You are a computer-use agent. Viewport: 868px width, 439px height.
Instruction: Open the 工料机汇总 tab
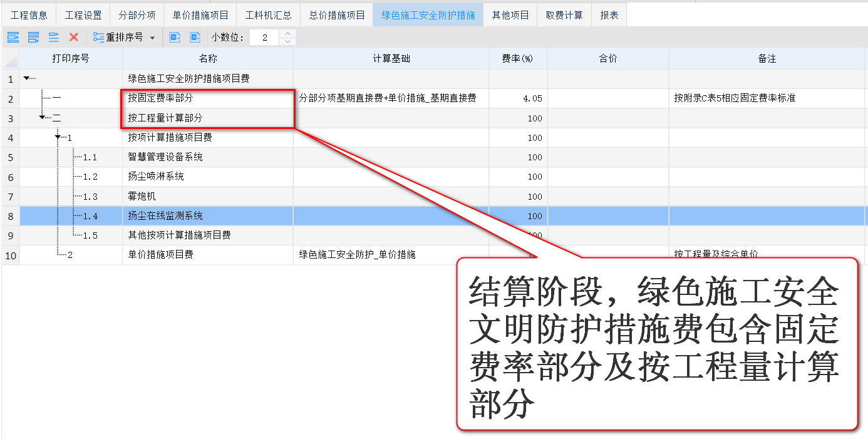(268, 14)
